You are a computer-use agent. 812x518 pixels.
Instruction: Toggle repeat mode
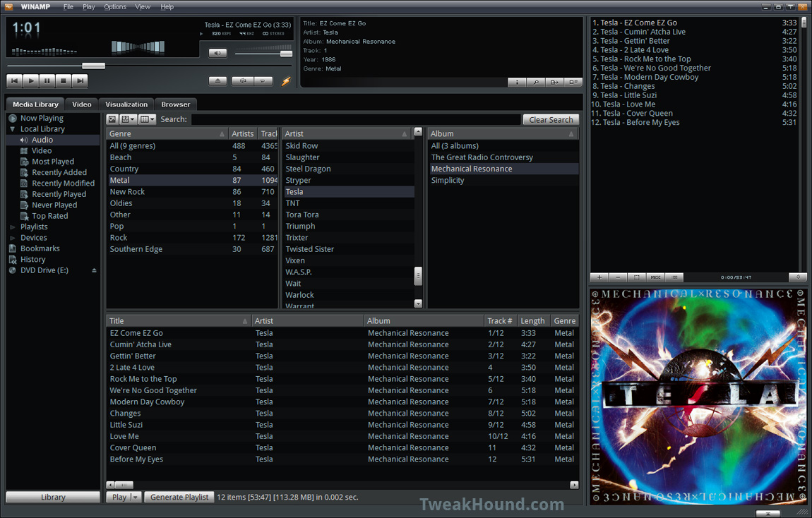tap(263, 80)
